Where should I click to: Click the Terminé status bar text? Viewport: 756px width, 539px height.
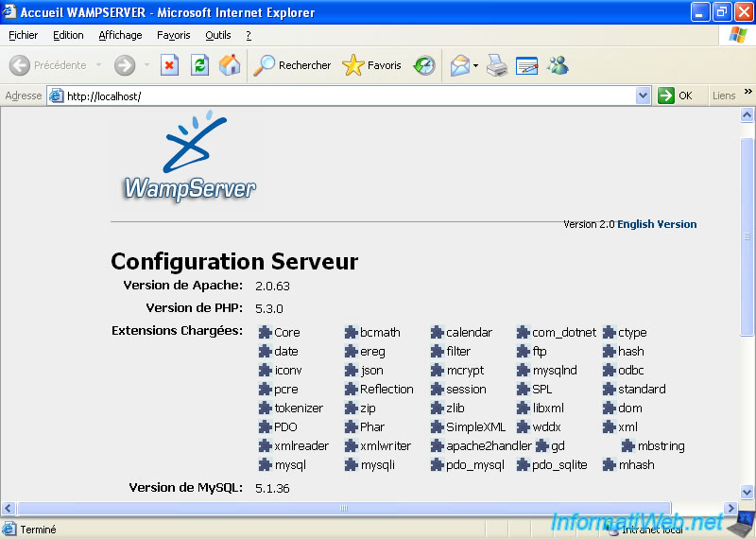38,530
